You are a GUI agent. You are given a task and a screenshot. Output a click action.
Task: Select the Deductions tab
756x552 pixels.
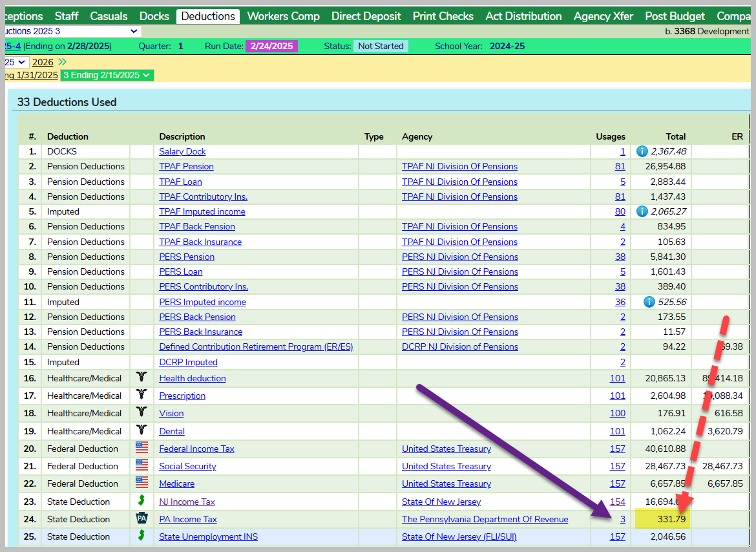point(208,16)
